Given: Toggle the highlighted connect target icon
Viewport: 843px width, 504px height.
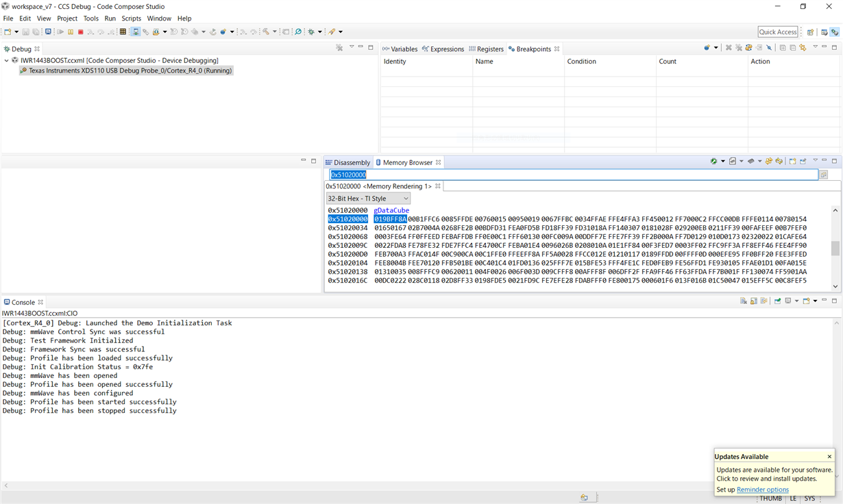Looking at the screenshot, I should tap(135, 32).
